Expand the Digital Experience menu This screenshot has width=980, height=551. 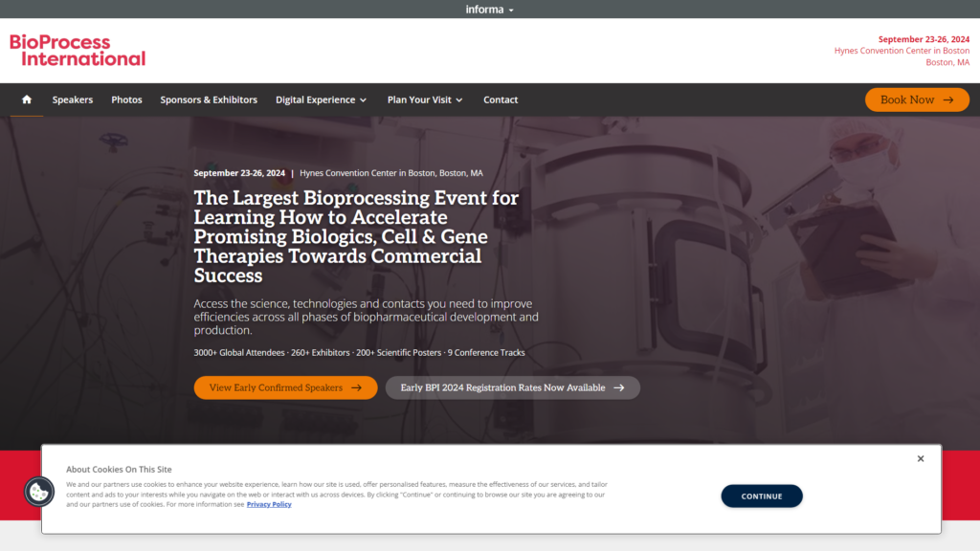point(322,99)
